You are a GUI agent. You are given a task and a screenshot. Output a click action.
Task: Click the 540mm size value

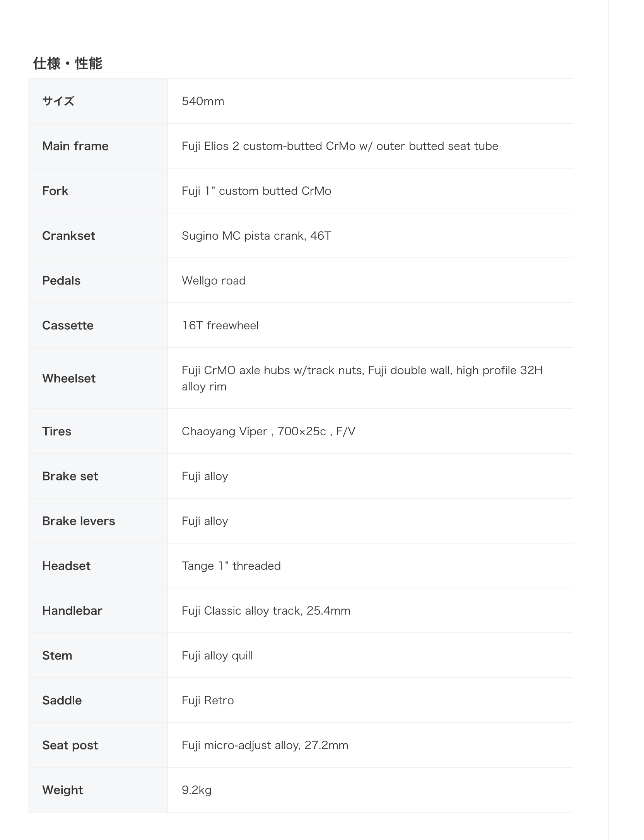click(x=203, y=101)
